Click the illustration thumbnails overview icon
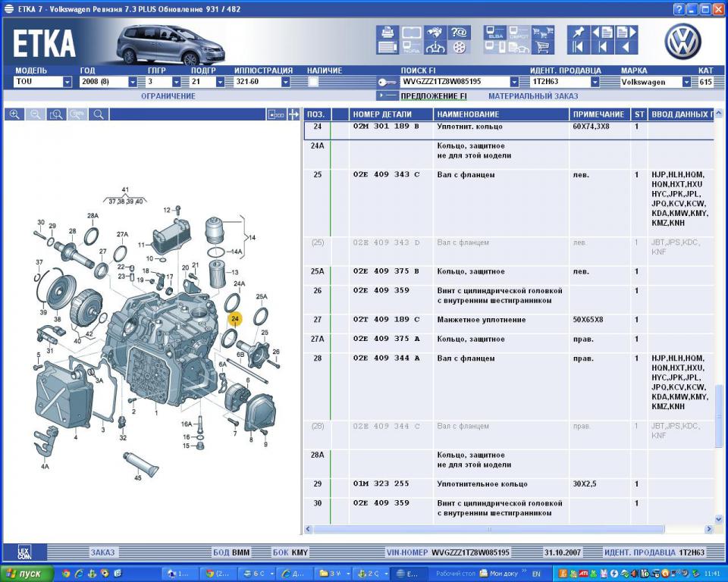Screen dimensions: 728x582 point(276,114)
